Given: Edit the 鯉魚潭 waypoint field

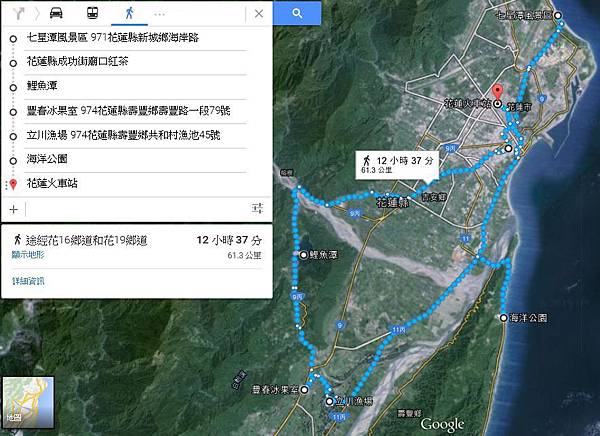Looking at the screenshot, I should pos(135,86).
